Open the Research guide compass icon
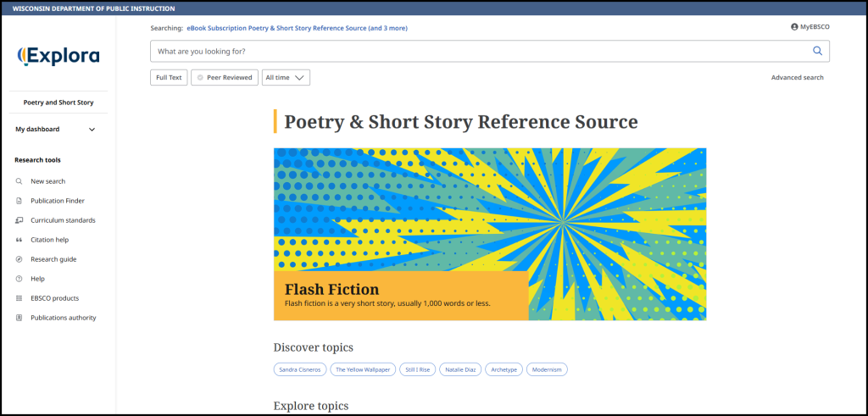This screenshot has width=868, height=416. point(19,259)
